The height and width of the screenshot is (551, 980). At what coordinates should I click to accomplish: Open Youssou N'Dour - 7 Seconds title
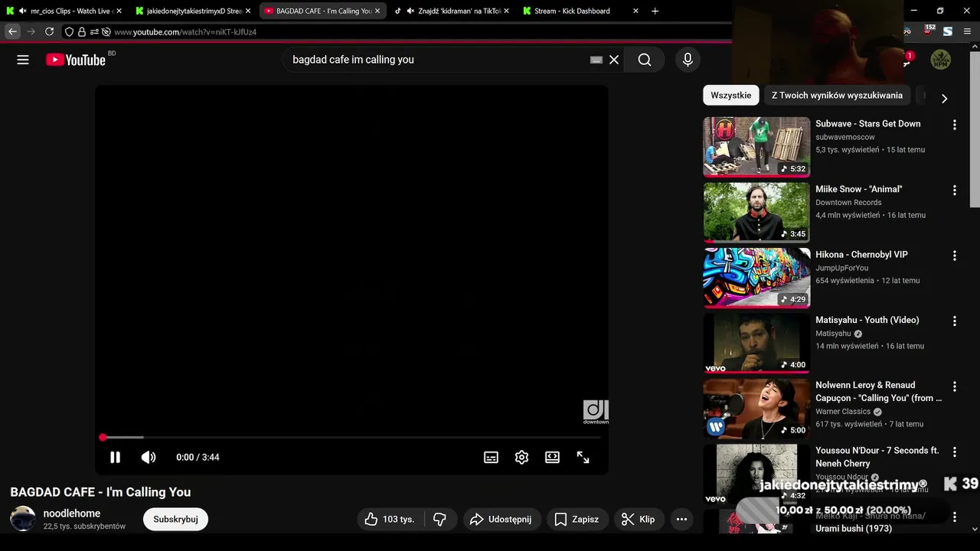coord(877,457)
